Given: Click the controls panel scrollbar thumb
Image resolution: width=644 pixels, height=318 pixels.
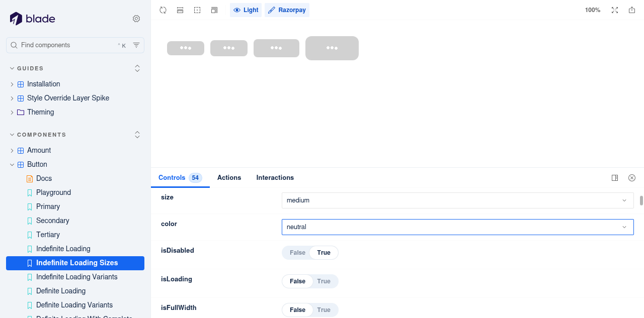Looking at the screenshot, I should pyautogui.click(x=641, y=200).
